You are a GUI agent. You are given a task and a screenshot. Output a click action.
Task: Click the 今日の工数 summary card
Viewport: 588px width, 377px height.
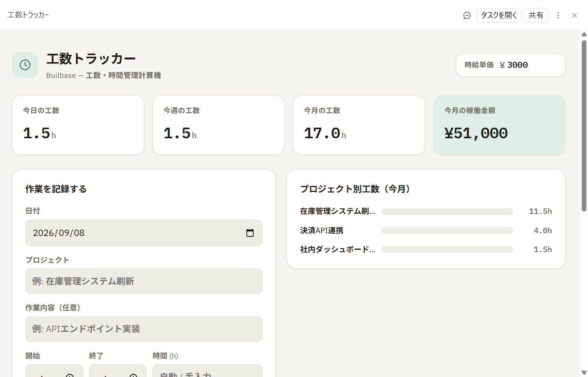pyautogui.click(x=78, y=125)
